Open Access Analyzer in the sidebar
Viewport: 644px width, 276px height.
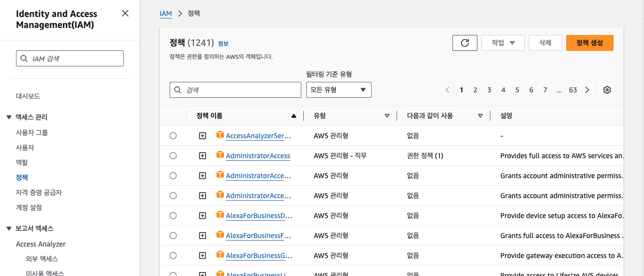point(41,244)
